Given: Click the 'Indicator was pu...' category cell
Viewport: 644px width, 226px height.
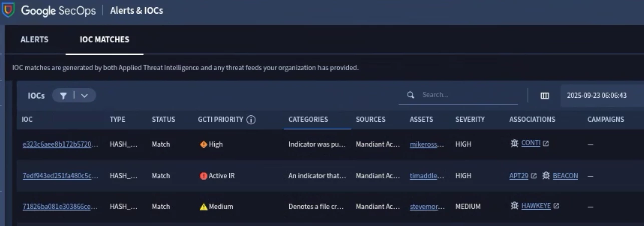Looking at the screenshot, I should click(x=317, y=144).
